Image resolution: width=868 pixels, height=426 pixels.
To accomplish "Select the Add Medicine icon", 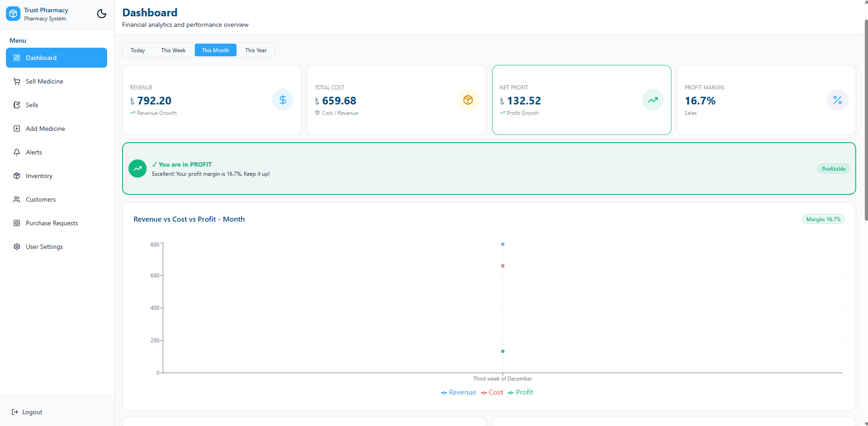I will tap(17, 129).
